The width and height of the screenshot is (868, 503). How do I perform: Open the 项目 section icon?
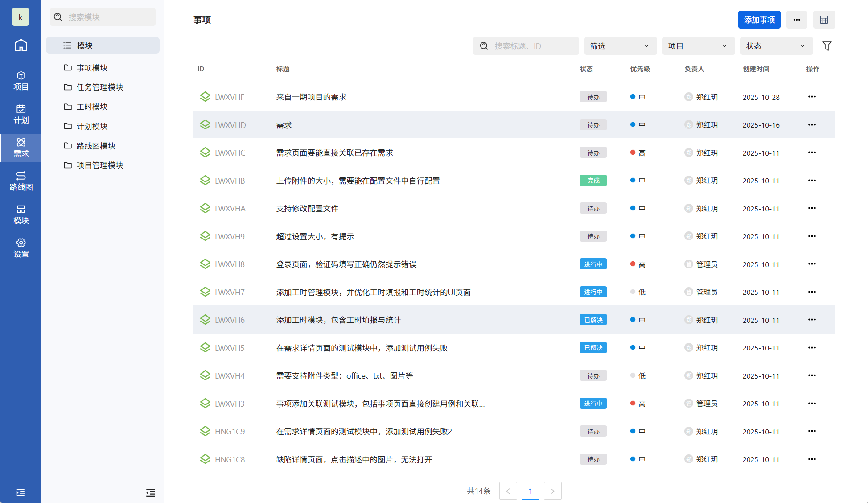tap(21, 81)
